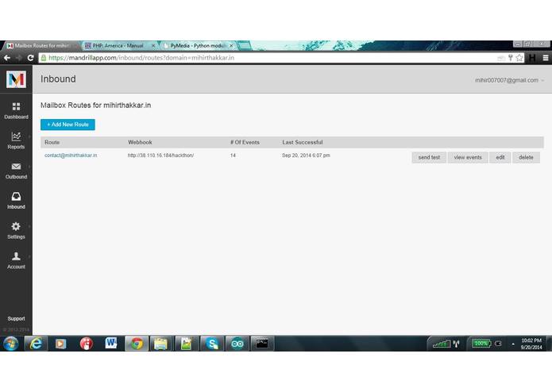Open command prompt taskbar icon
The width and height of the screenshot is (552, 392).
(x=262, y=344)
